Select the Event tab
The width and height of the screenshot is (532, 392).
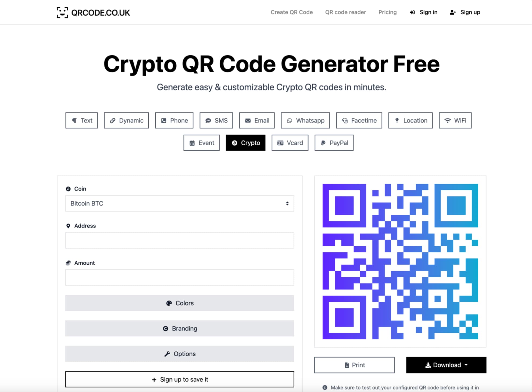[x=202, y=142]
